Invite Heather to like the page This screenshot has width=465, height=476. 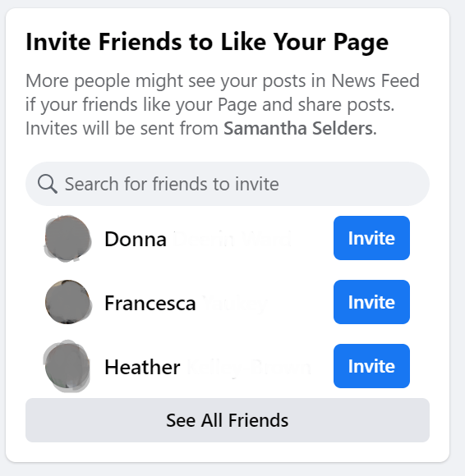point(371,366)
